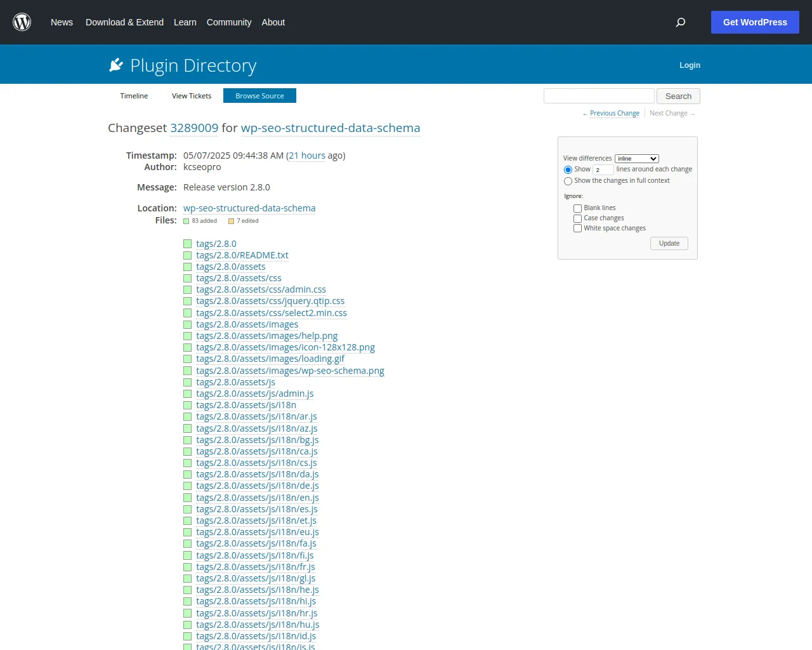Open tags/2.8.0/assets/js/i18n/ar.js link
The width and height of the screenshot is (812, 650).
256,416
